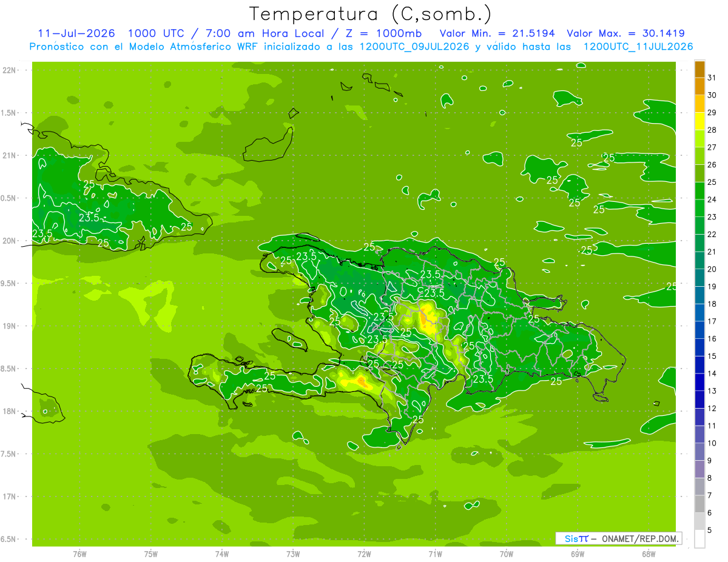
Task: Click the '9.5N' latitude axis label
Action: (9, 284)
